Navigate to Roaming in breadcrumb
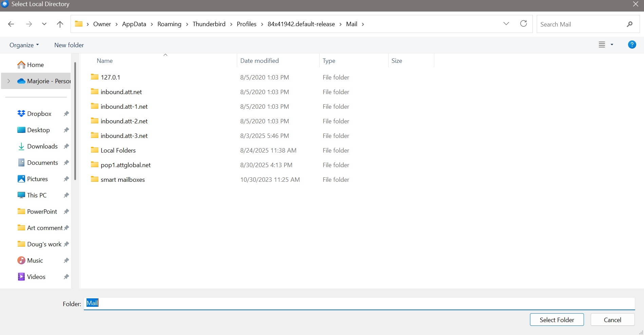 [169, 24]
